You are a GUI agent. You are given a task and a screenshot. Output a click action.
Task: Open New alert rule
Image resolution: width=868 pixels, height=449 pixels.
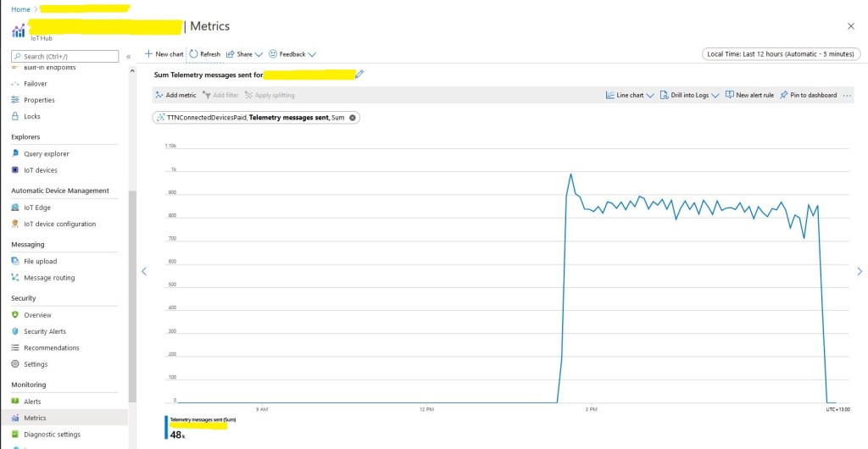[x=749, y=96]
